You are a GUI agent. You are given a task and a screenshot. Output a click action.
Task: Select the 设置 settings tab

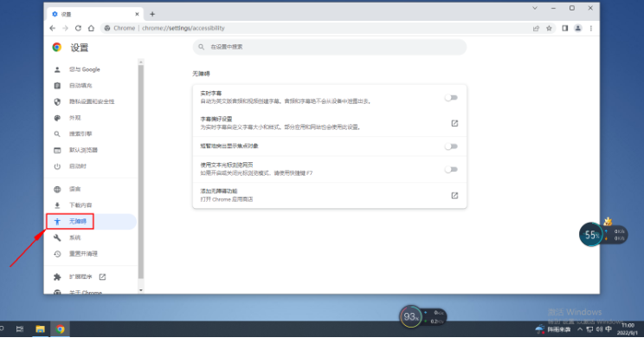(94, 14)
